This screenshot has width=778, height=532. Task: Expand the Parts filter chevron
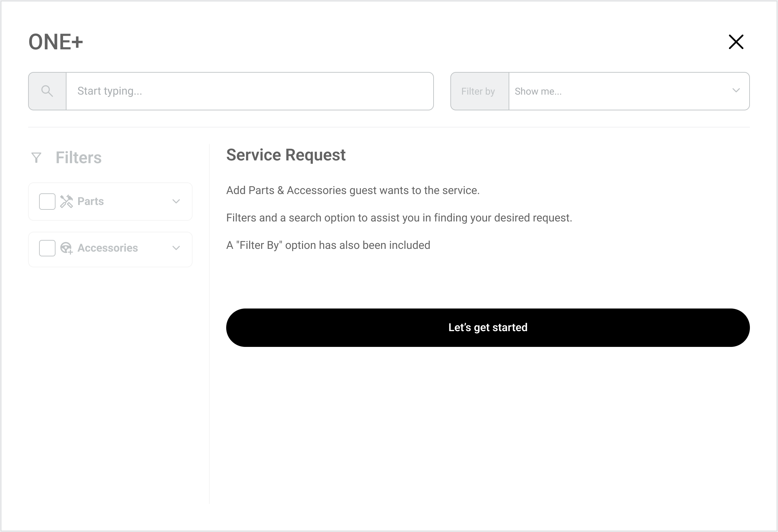(176, 202)
